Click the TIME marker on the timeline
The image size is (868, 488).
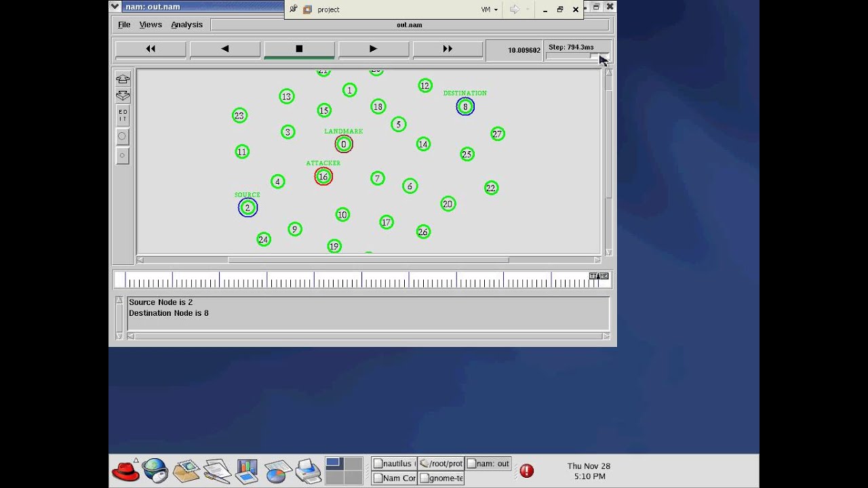[599, 276]
